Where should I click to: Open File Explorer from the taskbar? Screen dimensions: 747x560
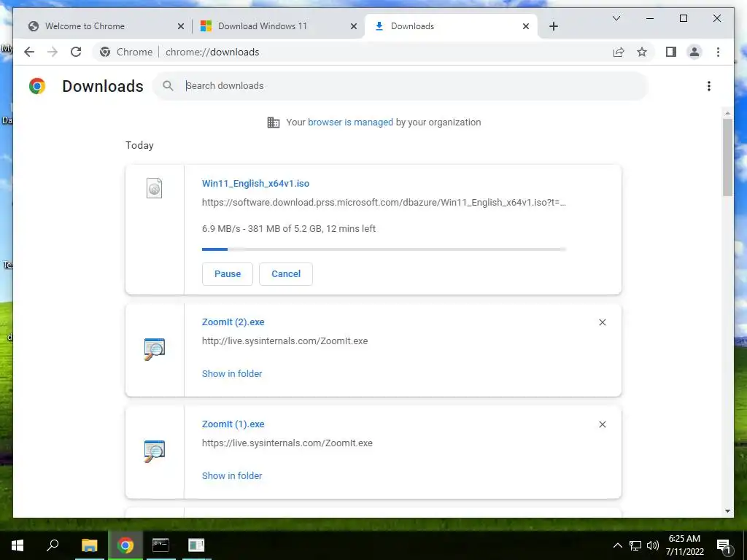[89, 545]
